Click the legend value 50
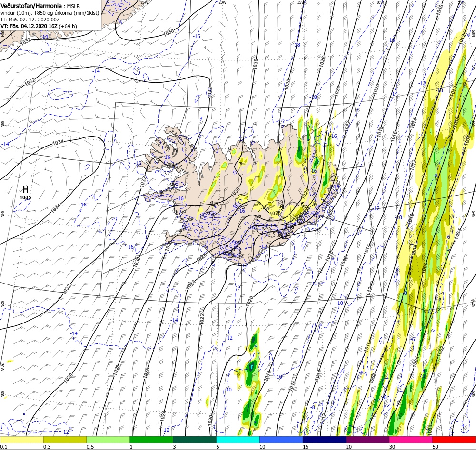 [436, 446]
